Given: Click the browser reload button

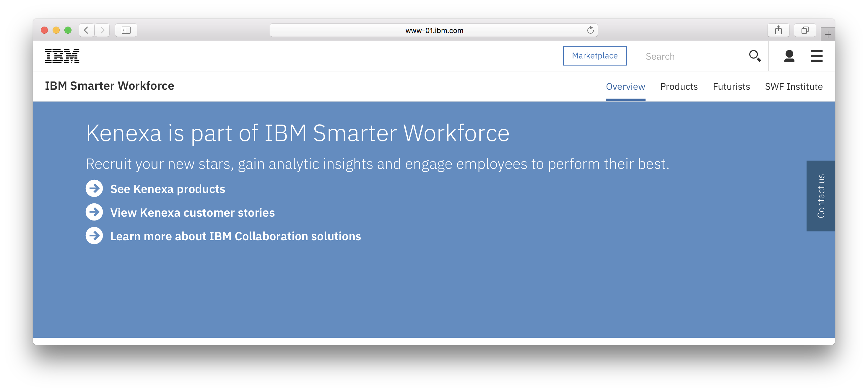Looking at the screenshot, I should point(591,29).
